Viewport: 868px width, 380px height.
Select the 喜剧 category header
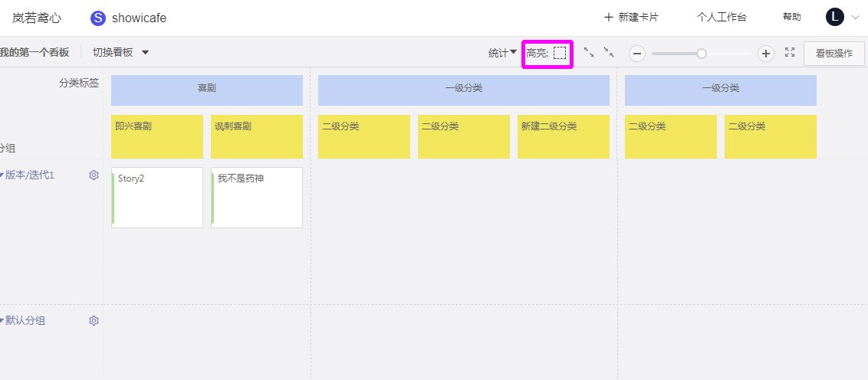pyautogui.click(x=207, y=90)
